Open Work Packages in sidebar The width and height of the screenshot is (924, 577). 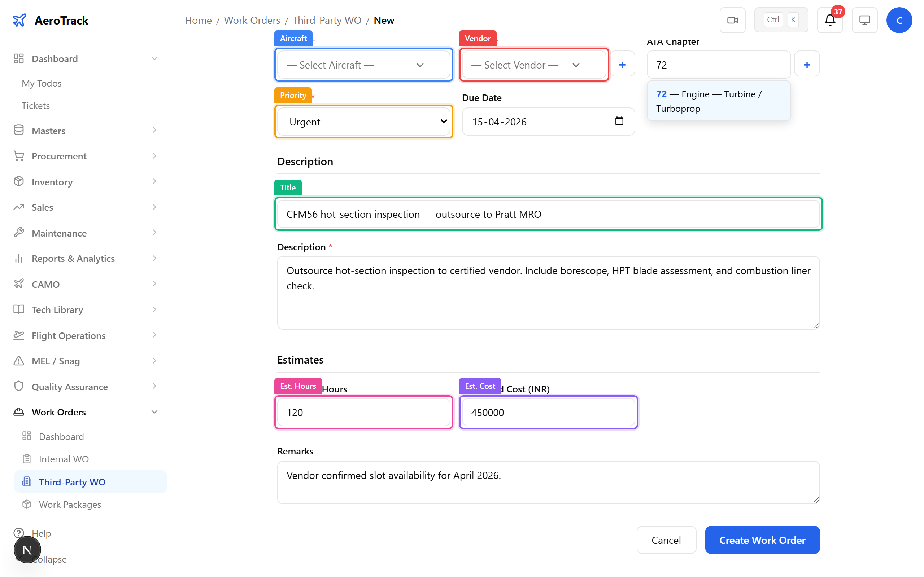click(x=70, y=504)
